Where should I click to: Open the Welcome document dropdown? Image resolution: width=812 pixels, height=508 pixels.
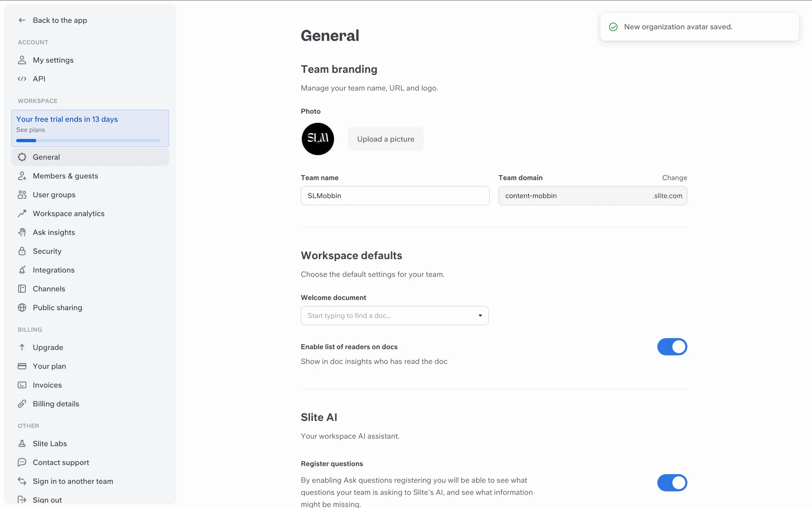coord(389,316)
